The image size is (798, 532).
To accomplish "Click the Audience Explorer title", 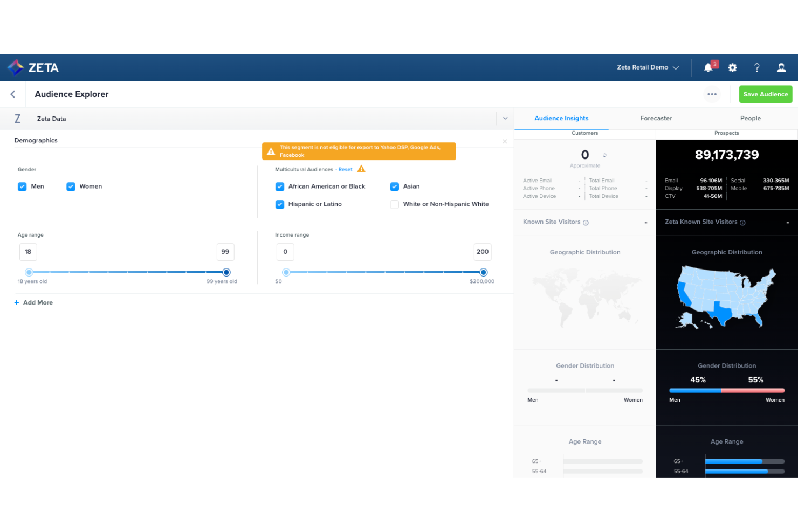I will 72,94.
